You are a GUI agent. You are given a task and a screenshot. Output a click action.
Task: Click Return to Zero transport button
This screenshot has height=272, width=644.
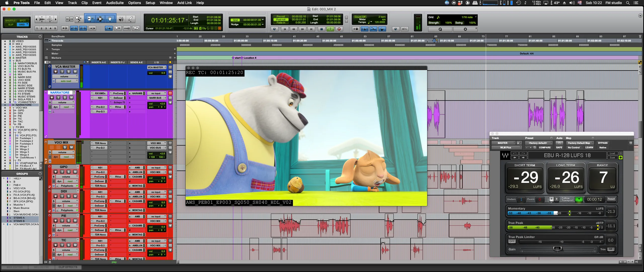click(x=285, y=29)
